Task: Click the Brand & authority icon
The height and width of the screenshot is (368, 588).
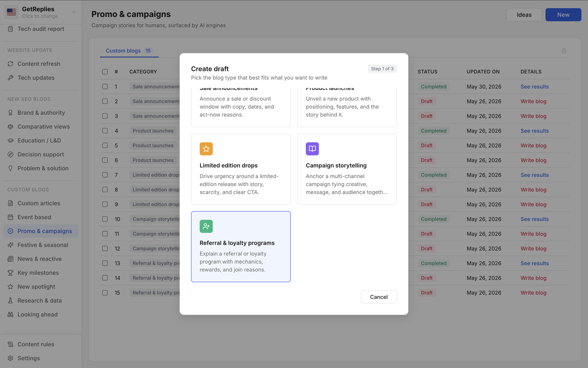Action: point(11,113)
